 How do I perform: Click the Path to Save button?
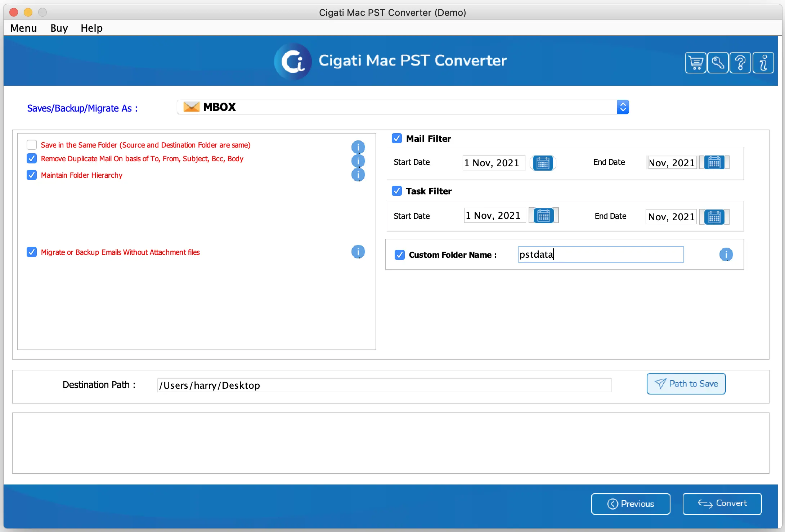coord(686,384)
